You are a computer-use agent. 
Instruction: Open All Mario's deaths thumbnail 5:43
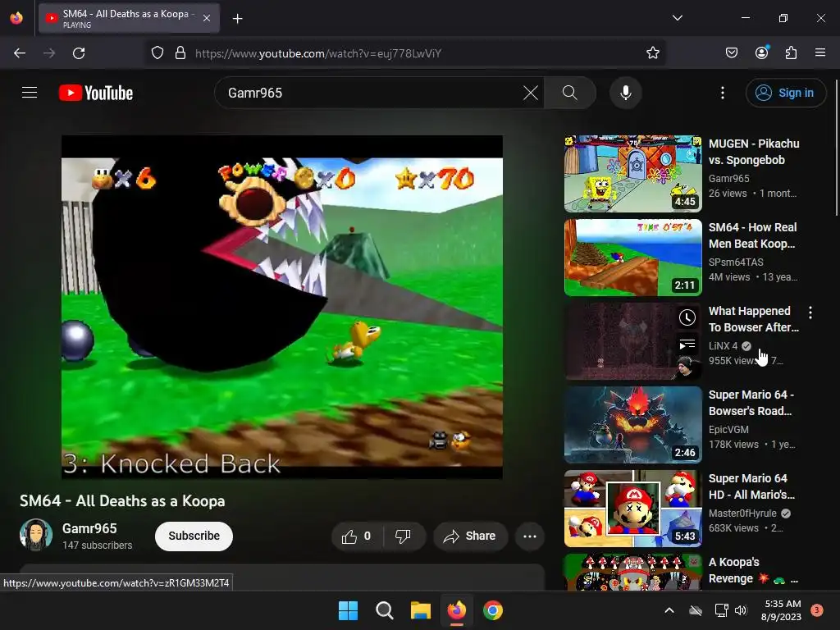click(632, 509)
